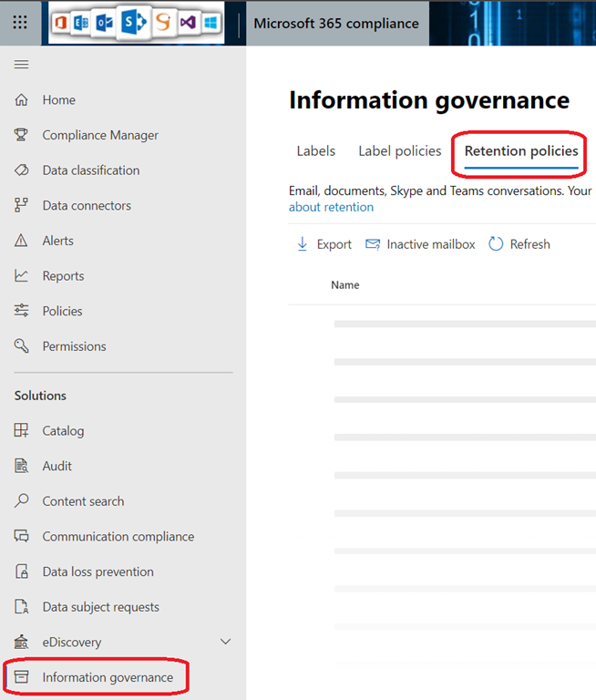This screenshot has width=596, height=700.
Task: Open the app launcher waffle icon
Action: tap(21, 23)
